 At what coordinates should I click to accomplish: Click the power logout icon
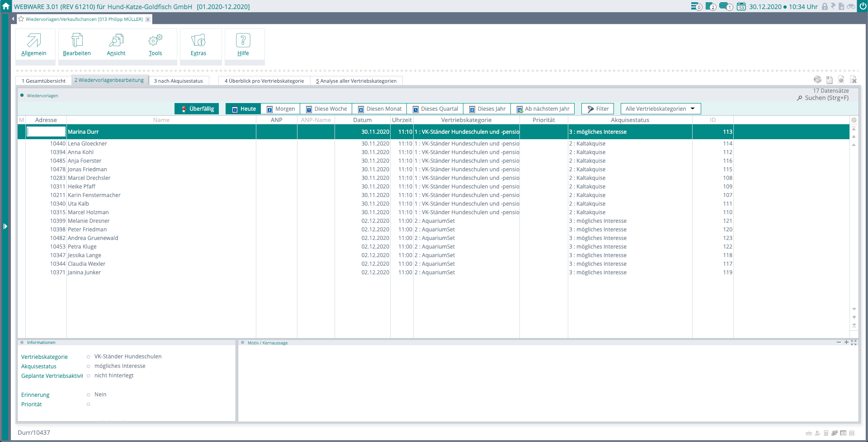click(x=863, y=6)
